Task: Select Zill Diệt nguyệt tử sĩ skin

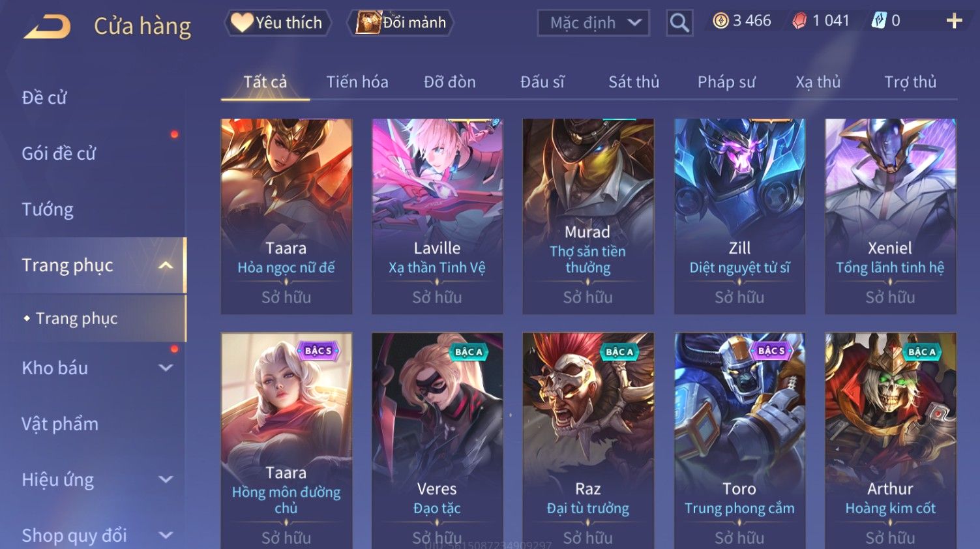Action: (x=739, y=216)
